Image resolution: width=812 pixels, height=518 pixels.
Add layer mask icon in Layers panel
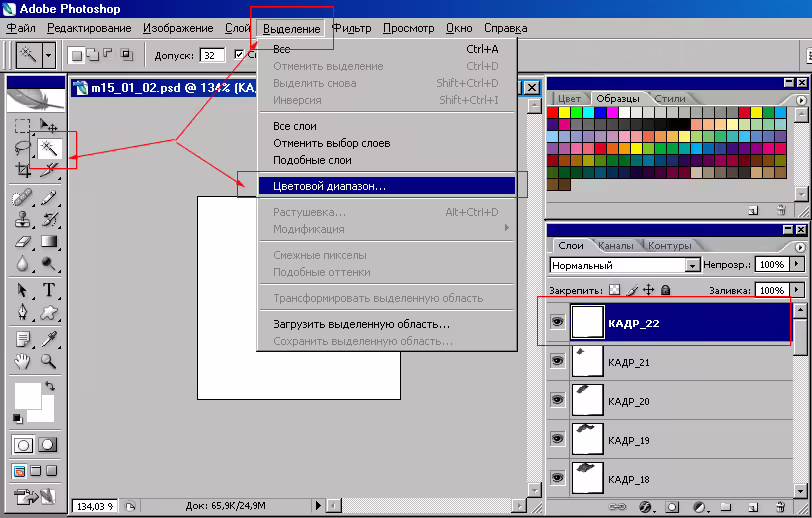[x=672, y=507]
